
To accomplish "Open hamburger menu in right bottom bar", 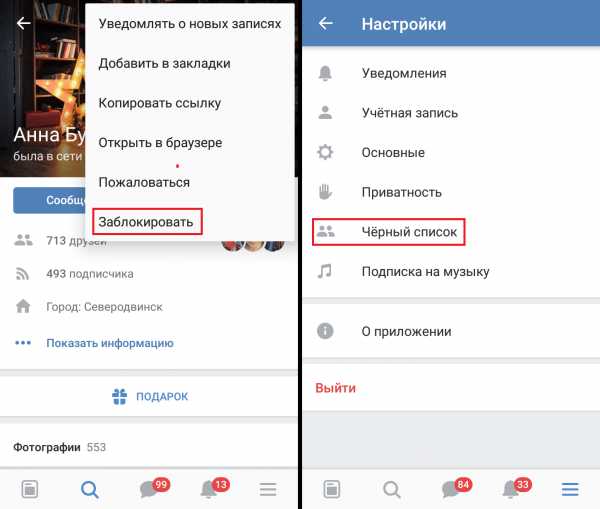I will (x=570, y=489).
